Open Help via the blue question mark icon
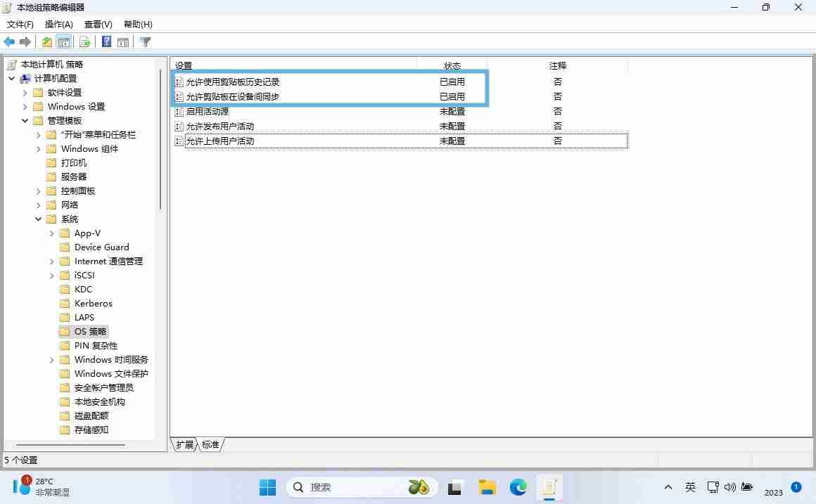 coord(106,41)
